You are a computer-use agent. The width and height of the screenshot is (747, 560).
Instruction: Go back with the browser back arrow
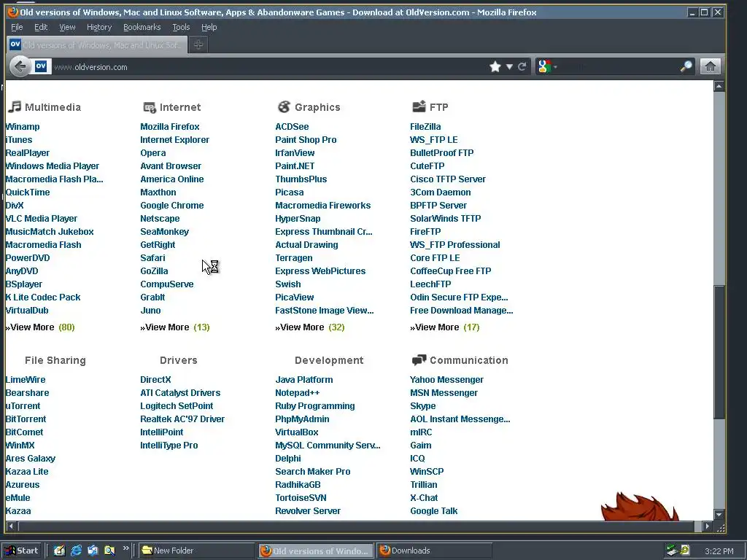(x=20, y=66)
